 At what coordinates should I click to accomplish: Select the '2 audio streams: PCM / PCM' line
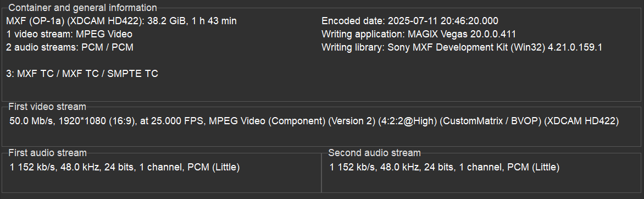coord(70,47)
